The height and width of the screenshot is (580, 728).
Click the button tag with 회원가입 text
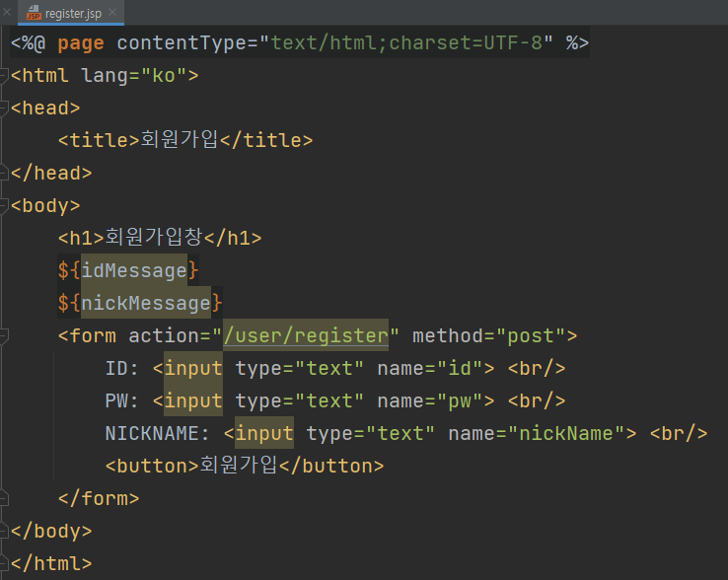click(245, 466)
